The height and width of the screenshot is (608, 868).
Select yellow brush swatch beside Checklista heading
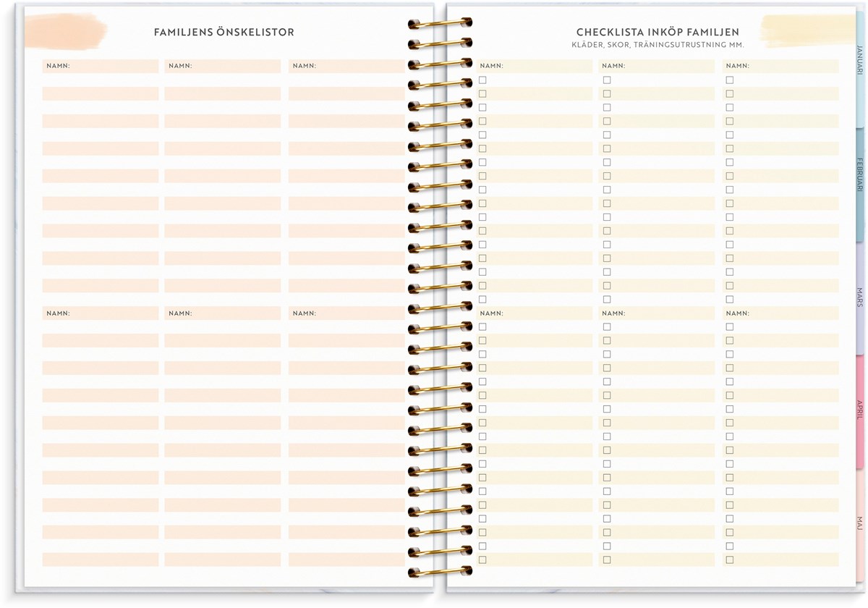coord(807,30)
